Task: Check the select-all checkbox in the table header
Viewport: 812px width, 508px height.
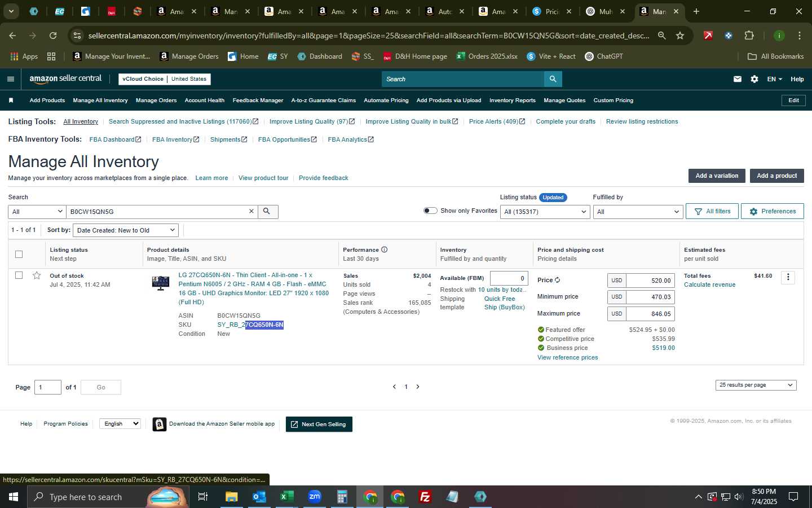Action: (x=19, y=254)
